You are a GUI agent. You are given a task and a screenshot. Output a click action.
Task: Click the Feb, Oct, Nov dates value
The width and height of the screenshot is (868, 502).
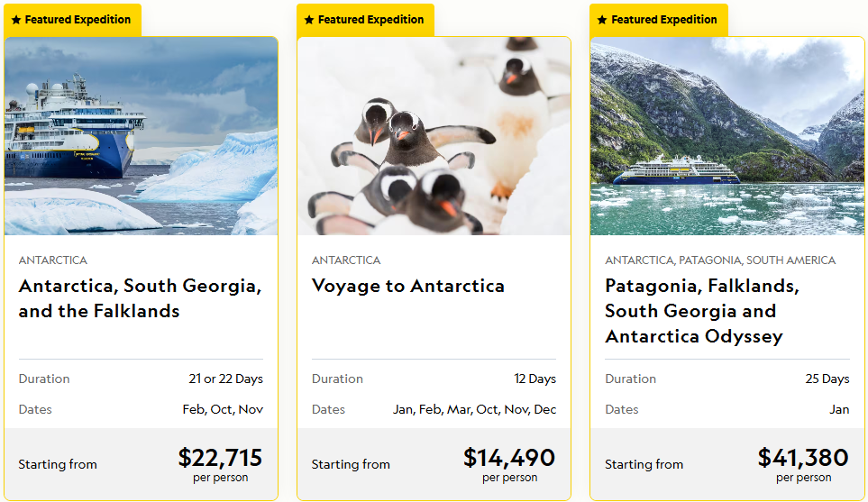pos(223,409)
